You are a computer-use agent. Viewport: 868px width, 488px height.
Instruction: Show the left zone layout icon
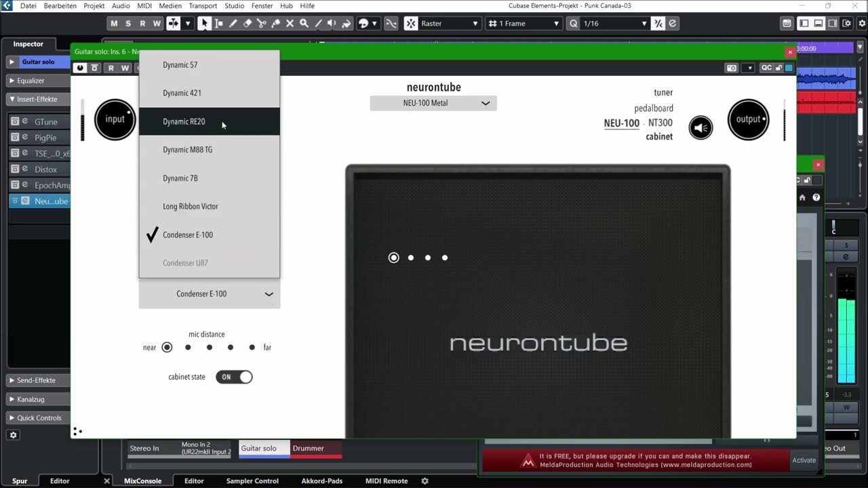coord(804,23)
